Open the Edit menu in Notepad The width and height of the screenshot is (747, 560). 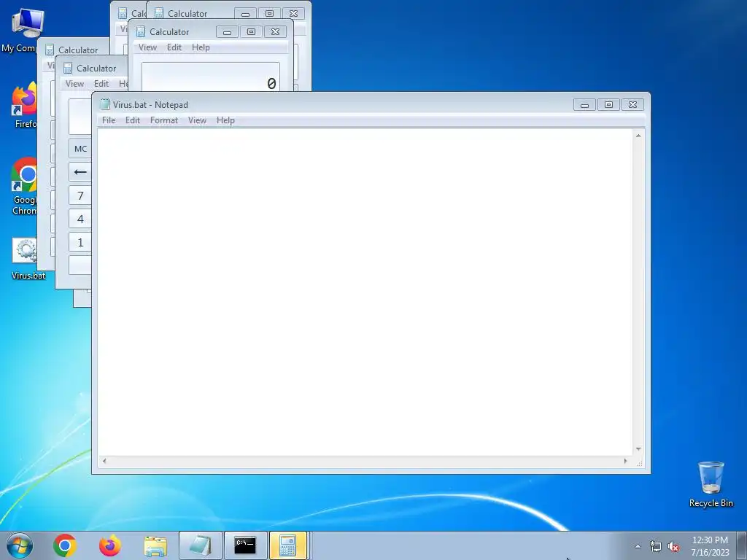click(133, 120)
